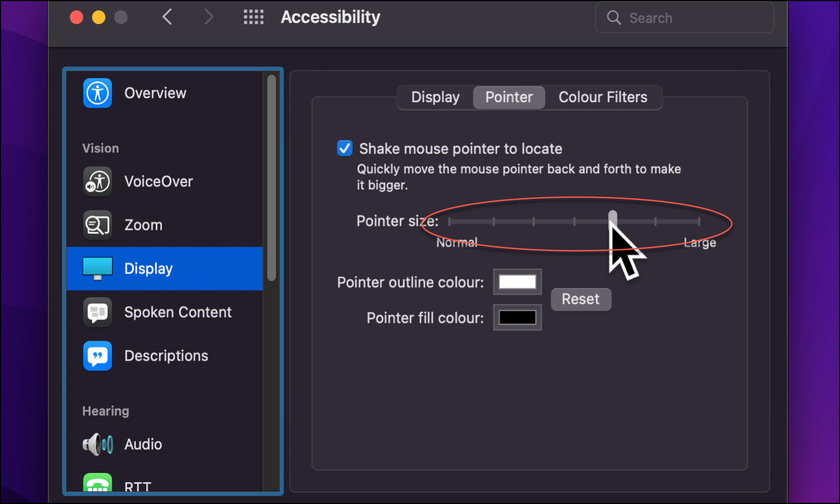This screenshot has height=504, width=840.
Task: Select the Spoken Content label
Action: 178,312
